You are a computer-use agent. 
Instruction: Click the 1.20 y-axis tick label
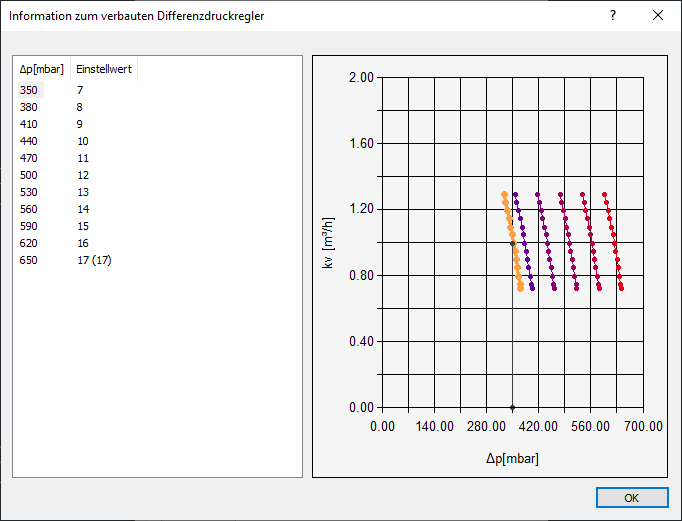361,209
